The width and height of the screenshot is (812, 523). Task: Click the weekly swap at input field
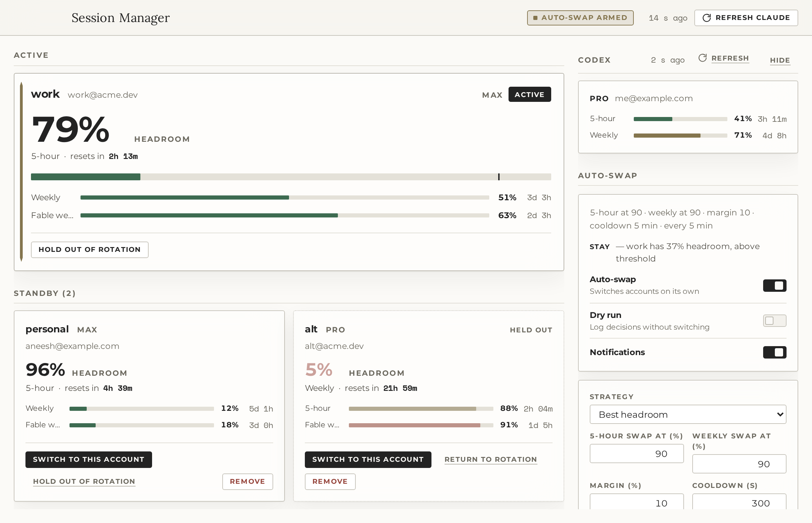click(x=739, y=464)
